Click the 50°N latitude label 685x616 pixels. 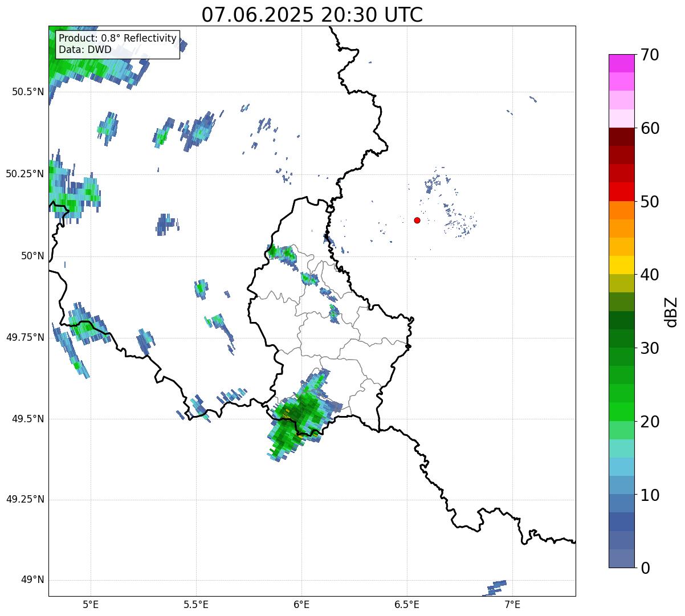tap(32, 256)
